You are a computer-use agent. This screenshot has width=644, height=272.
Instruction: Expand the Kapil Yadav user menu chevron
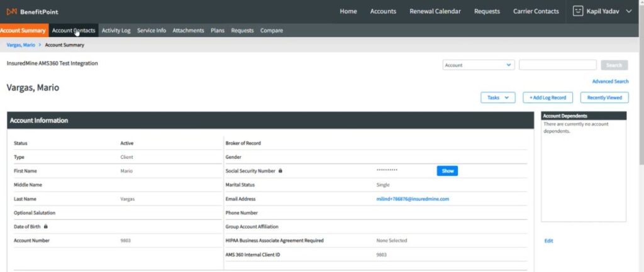pos(628,11)
